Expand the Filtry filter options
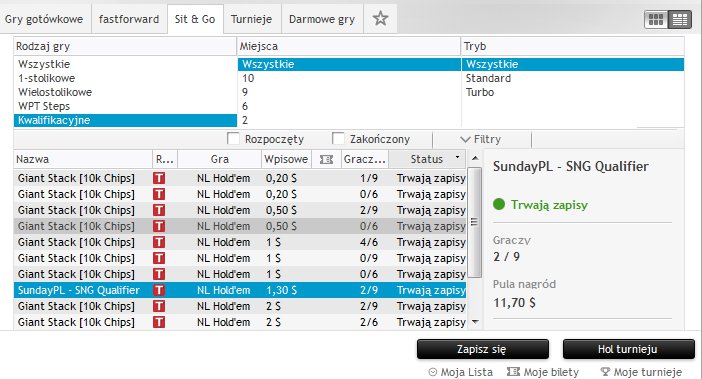The image size is (702, 379). point(481,139)
